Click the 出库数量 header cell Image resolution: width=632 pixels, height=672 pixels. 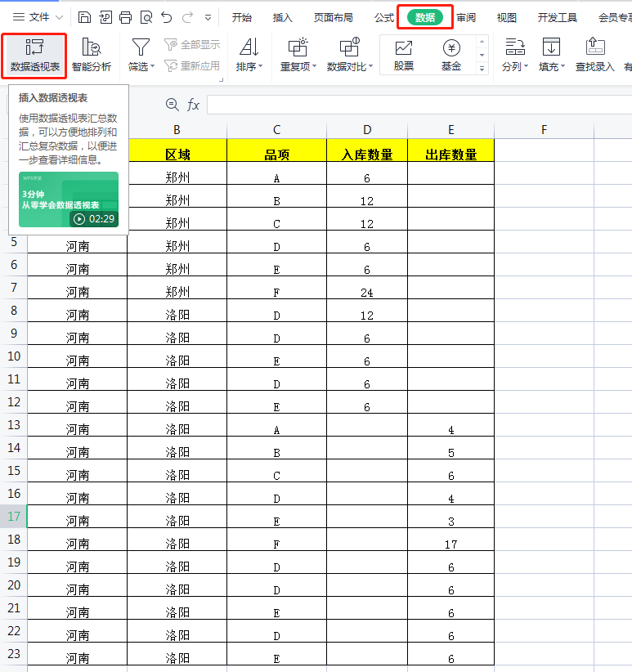point(450,150)
